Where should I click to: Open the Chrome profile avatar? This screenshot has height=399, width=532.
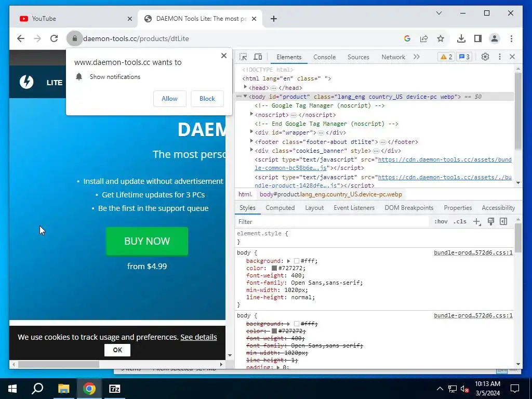(x=495, y=38)
